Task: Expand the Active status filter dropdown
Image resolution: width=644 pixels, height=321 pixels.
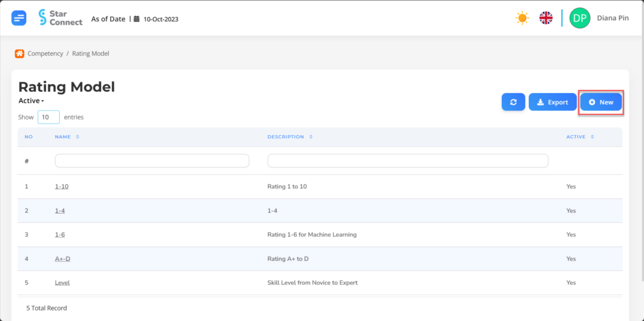Action: tap(31, 101)
